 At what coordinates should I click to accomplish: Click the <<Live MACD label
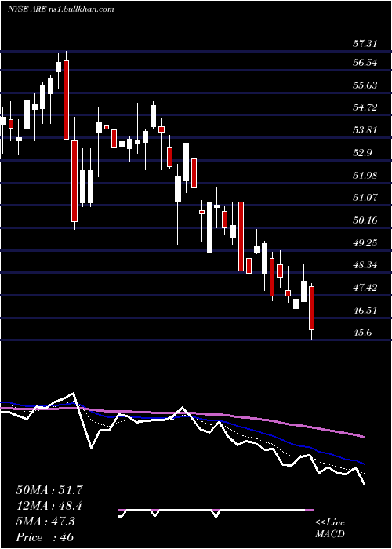click(x=330, y=529)
